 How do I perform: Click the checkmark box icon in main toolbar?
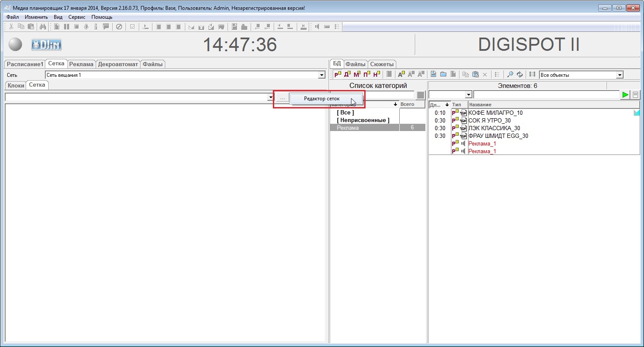click(132, 26)
